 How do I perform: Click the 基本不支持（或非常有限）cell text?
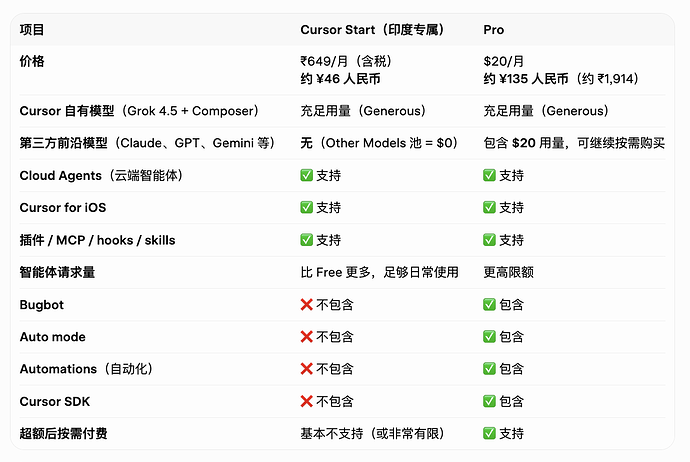coord(374,433)
